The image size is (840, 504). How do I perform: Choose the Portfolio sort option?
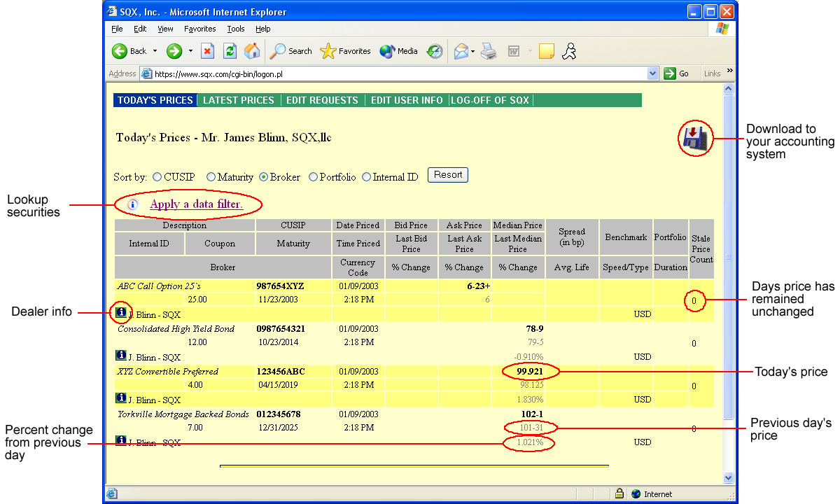pos(313,177)
